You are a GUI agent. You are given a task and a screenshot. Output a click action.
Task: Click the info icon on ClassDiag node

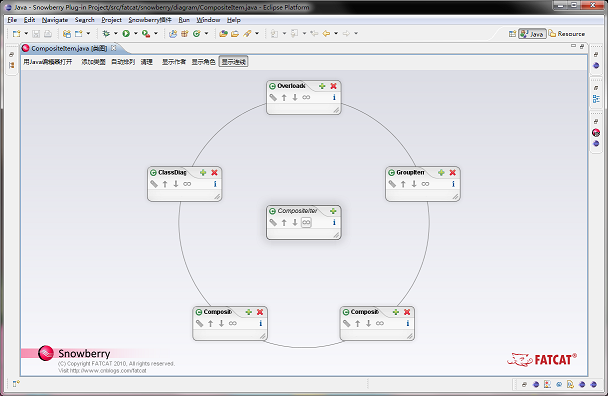[x=215, y=184]
